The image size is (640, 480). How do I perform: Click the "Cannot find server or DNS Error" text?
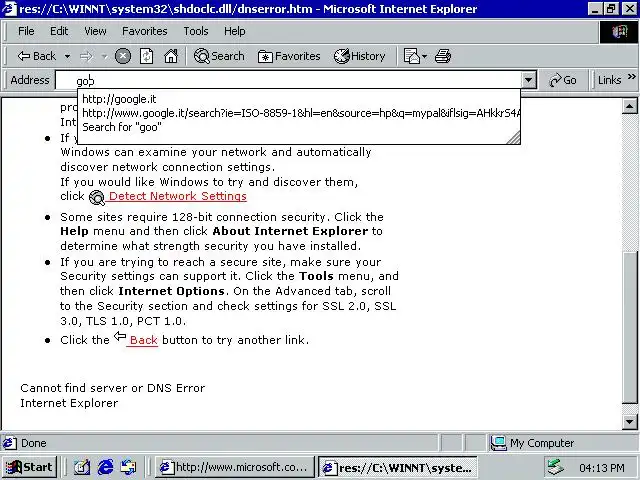[113, 388]
